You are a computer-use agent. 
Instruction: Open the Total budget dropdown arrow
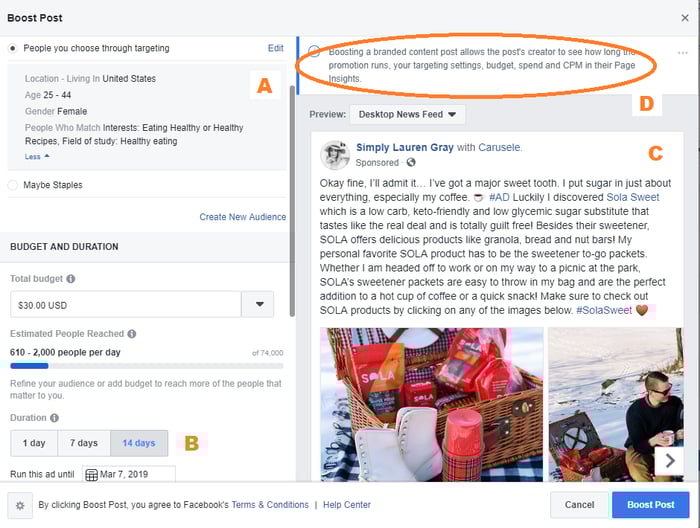(258, 304)
